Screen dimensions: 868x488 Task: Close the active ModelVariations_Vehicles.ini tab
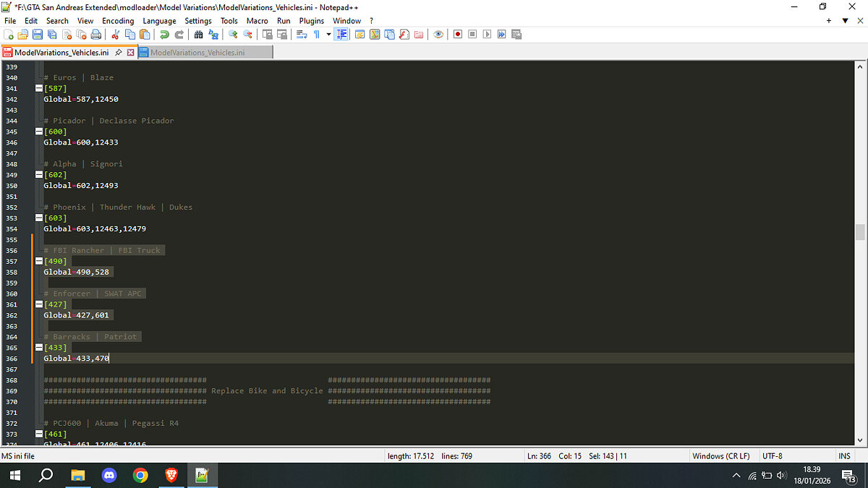(131, 52)
